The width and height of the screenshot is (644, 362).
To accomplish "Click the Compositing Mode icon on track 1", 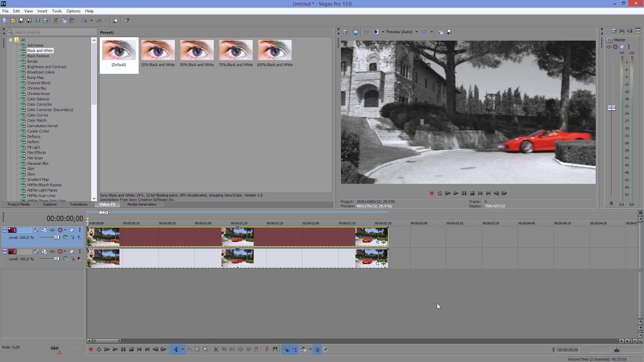I will (66, 237).
